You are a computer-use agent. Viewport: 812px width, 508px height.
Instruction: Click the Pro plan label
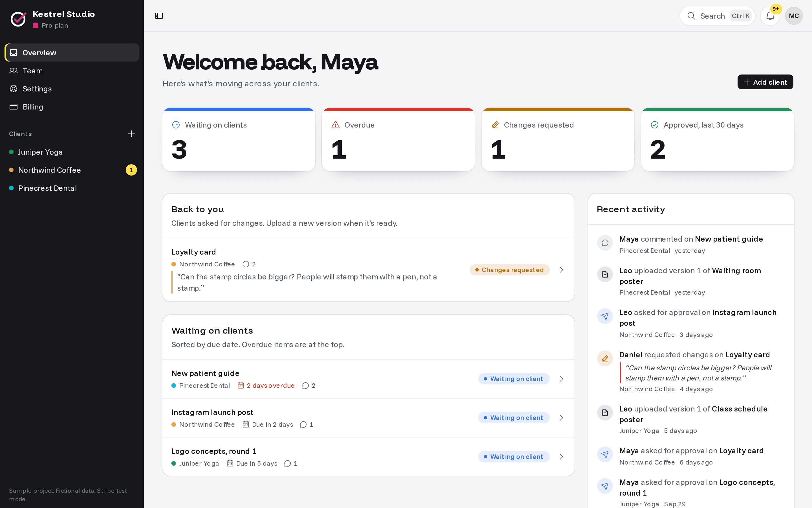click(x=55, y=25)
